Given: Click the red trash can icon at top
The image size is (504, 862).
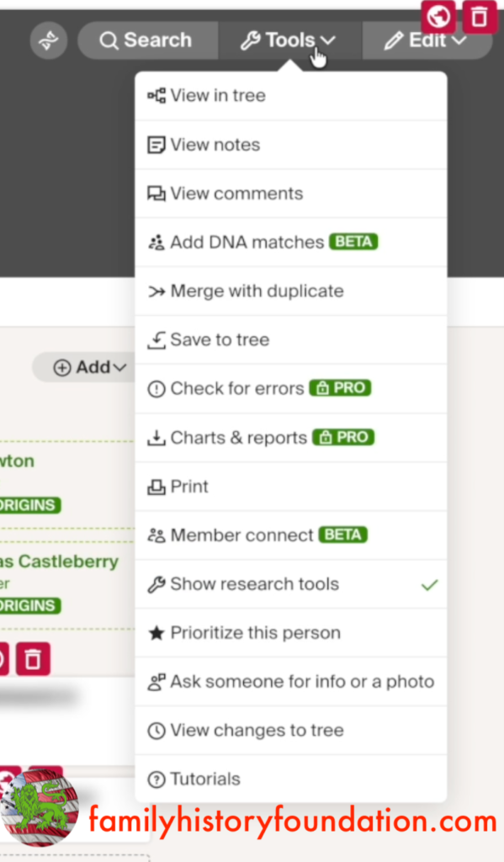Looking at the screenshot, I should pos(480,17).
